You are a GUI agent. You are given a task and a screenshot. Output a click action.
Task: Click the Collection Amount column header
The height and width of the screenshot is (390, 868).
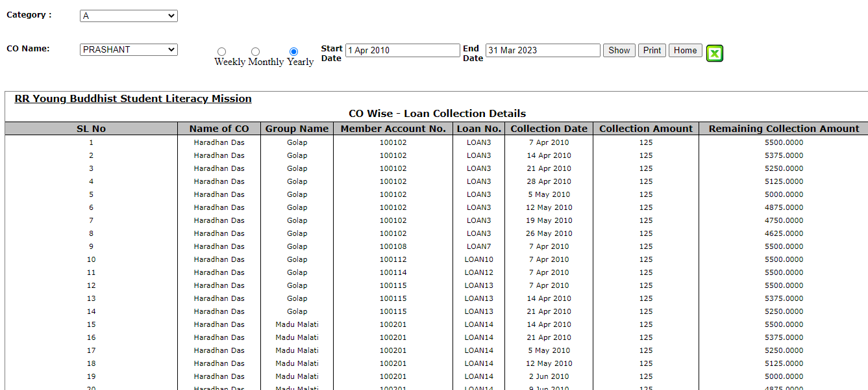click(646, 129)
